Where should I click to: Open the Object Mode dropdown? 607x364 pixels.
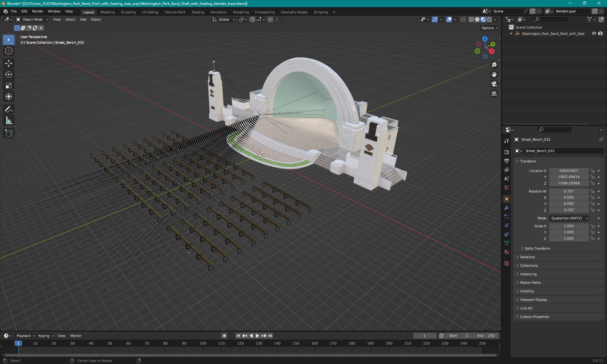[x=32, y=20]
